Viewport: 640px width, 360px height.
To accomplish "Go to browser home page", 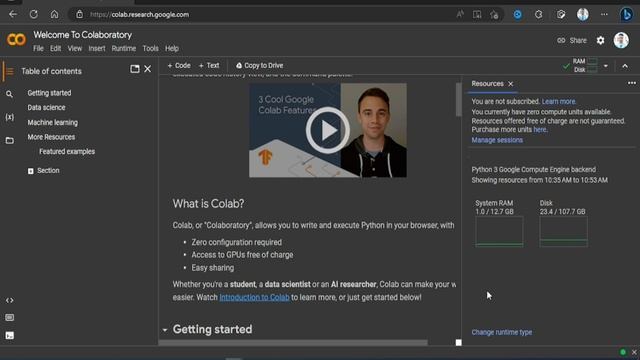I will tap(54, 15).
